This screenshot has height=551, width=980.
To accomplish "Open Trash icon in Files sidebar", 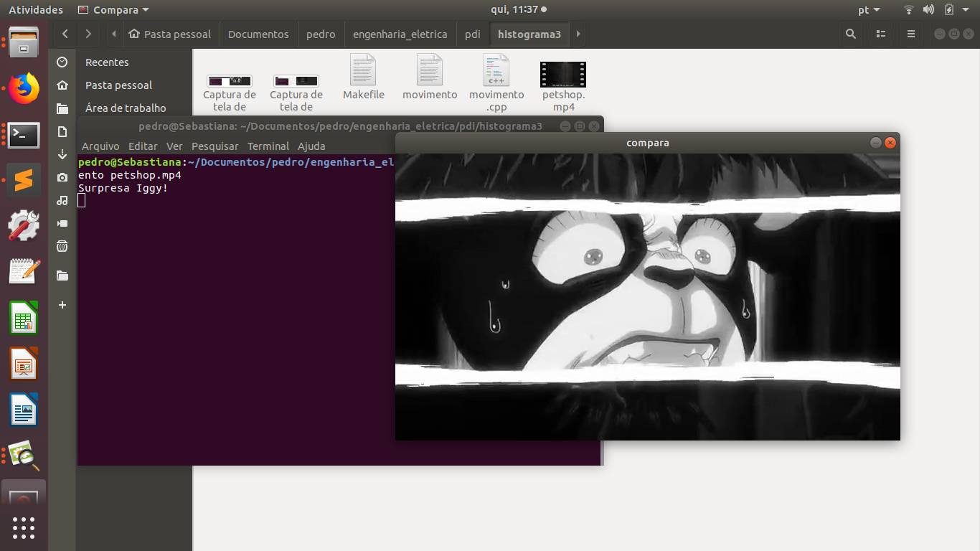I will 62,246.
